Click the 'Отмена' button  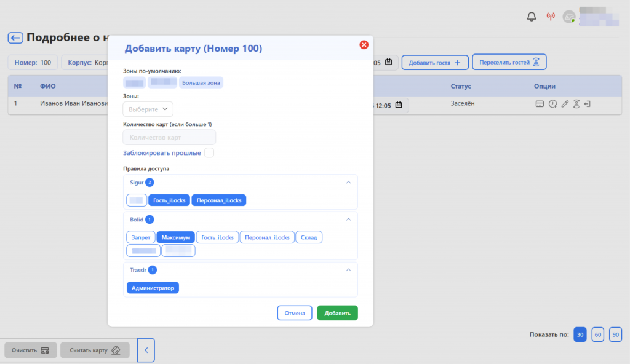click(295, 313)
